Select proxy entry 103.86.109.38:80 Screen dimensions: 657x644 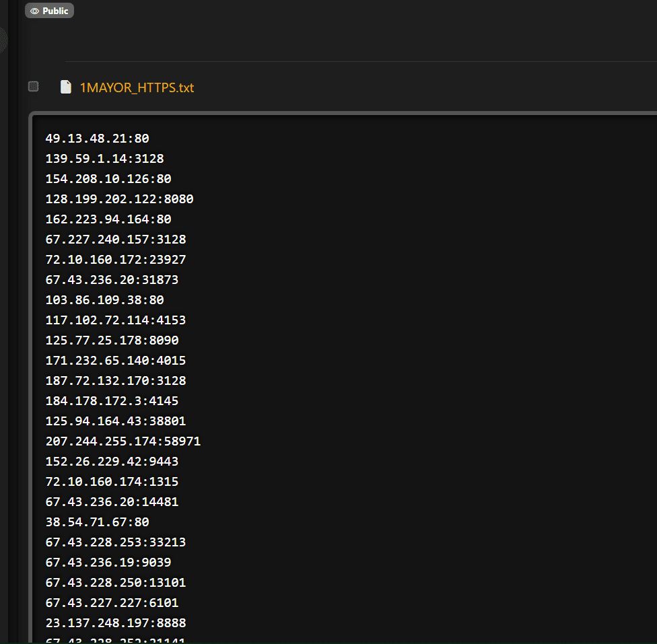coord(104,300)
